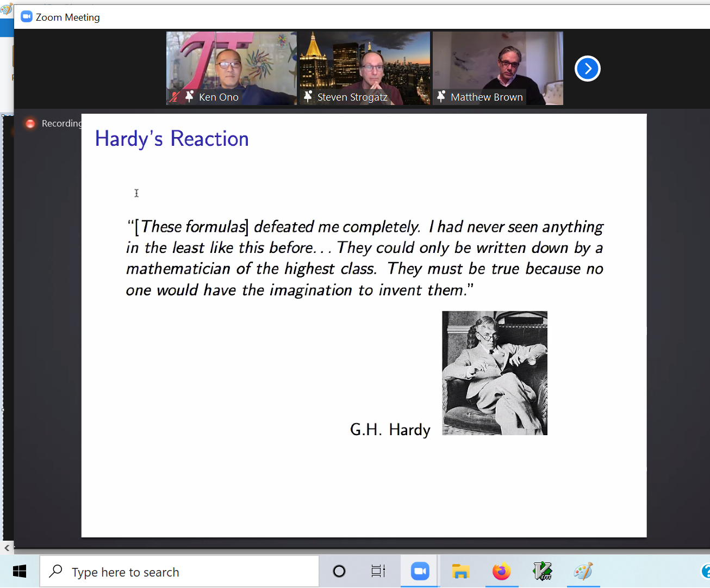Image resolution: width=710 pixels, height=588 pixels.
Task: Open File Explorer from the taskbar
Action: 460,571
